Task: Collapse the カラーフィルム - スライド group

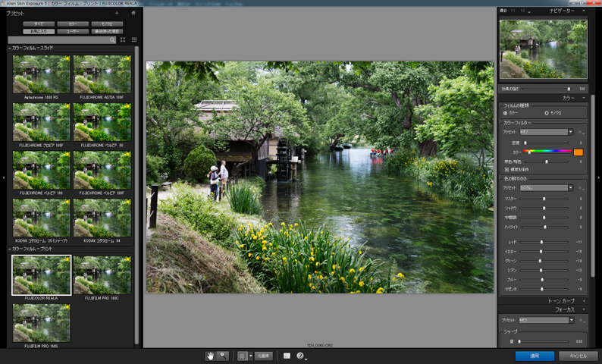Action: pyautogui.click(x=10, y=49)
